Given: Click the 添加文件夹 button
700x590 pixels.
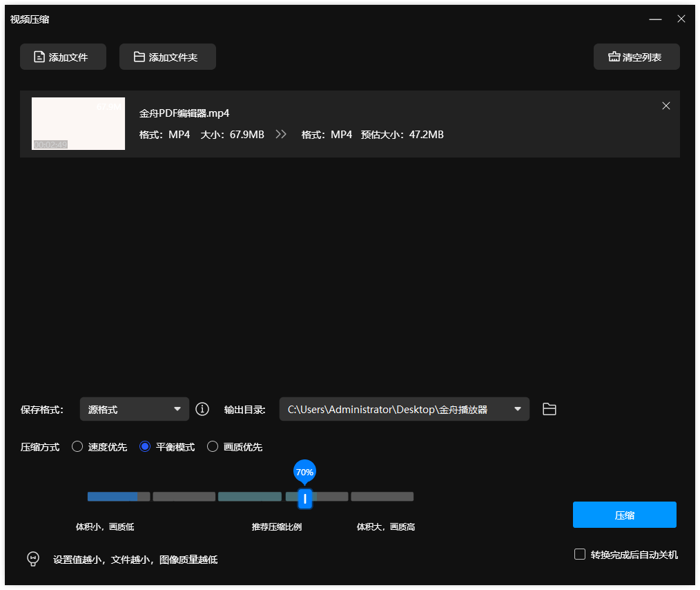Looking at the screenshot, I should [x=168, y=57].
